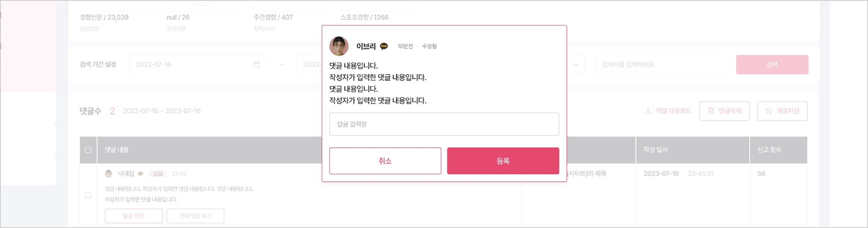Click the 검색어를 입력하세요 search field
Screen dimensions: 868x228
coord(659,65)
